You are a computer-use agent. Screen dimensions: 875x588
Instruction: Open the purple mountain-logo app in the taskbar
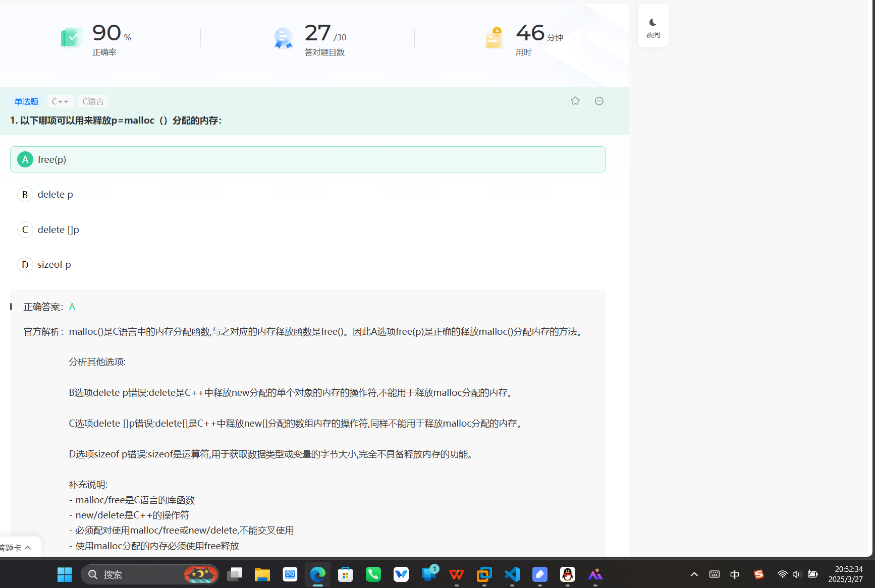point(595,574)
